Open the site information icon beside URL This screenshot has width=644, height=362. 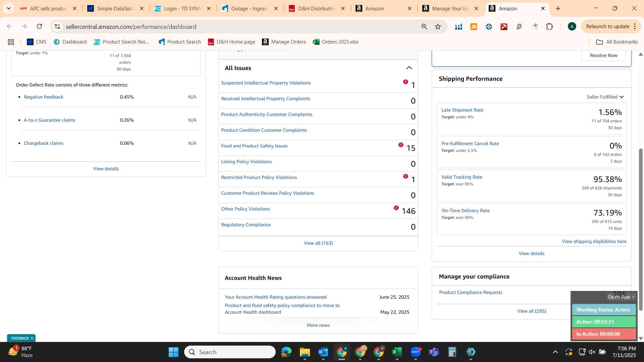(57, 26)
